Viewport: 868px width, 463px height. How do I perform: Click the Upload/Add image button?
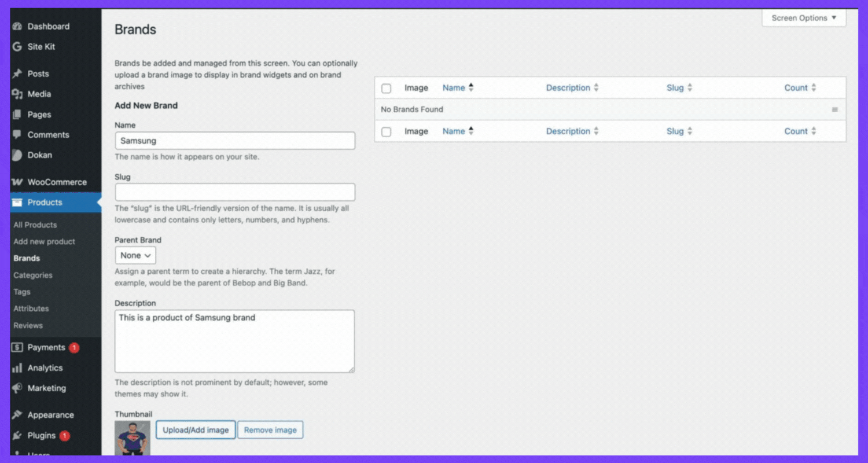click(x=196, y=430)
